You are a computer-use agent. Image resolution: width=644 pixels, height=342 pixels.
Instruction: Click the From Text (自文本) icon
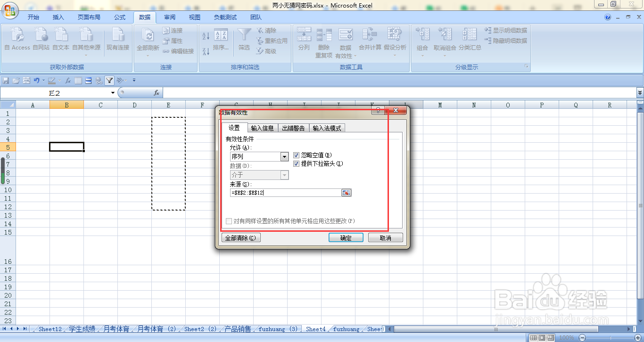click(x=61, y=34)
